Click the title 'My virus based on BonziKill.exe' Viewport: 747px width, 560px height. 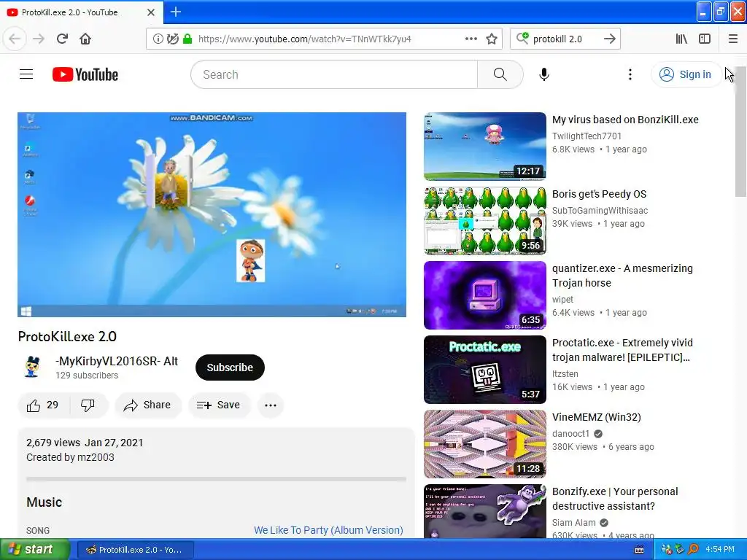(625, 120)
